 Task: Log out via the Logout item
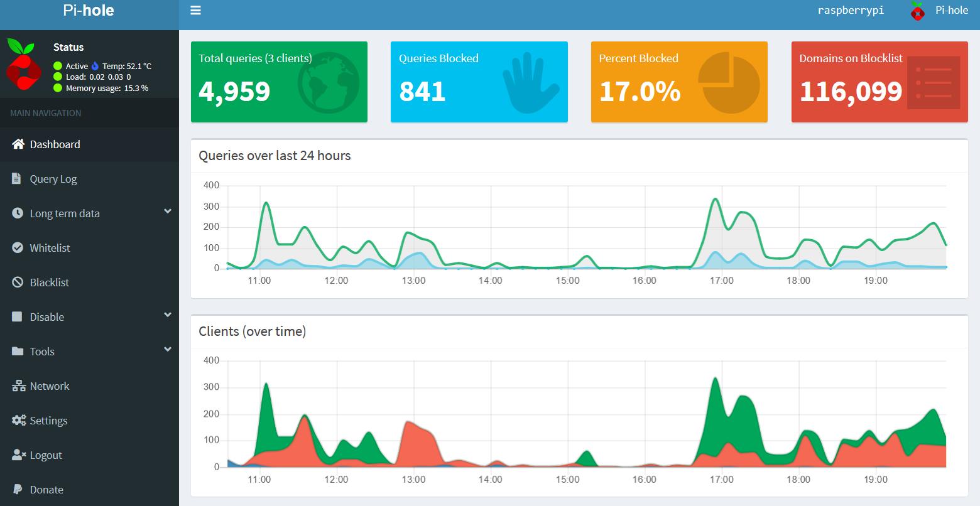click(89, 455)
